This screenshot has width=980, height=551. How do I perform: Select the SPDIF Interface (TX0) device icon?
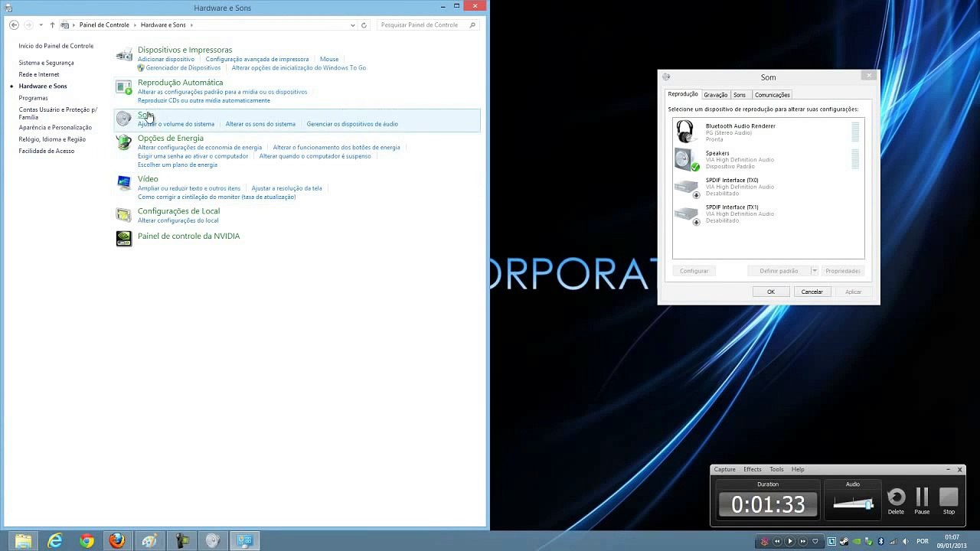687,187
